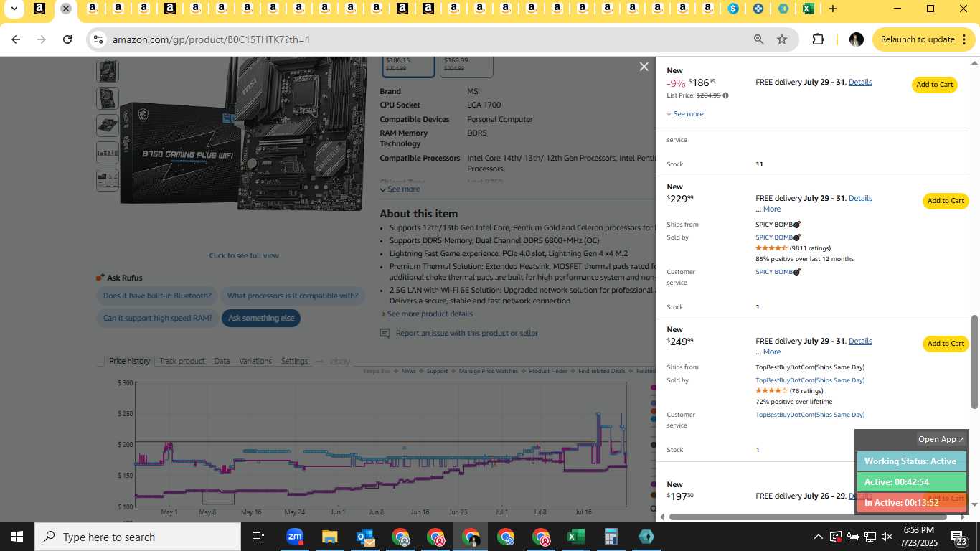Switch to Keepa Price history tab
The height and width of the screenshot is (551, 980).
129,361
